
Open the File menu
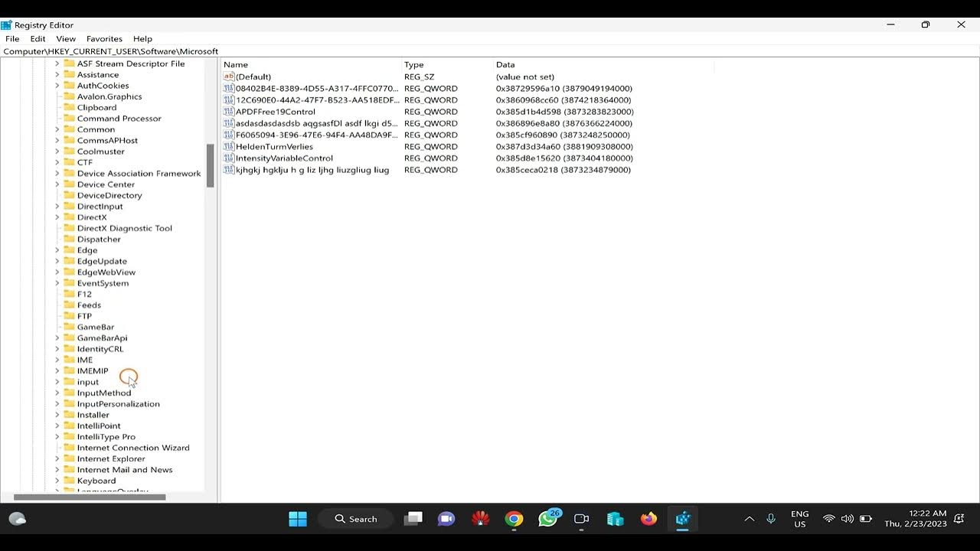pyautogui.click(x=12, y=38)
